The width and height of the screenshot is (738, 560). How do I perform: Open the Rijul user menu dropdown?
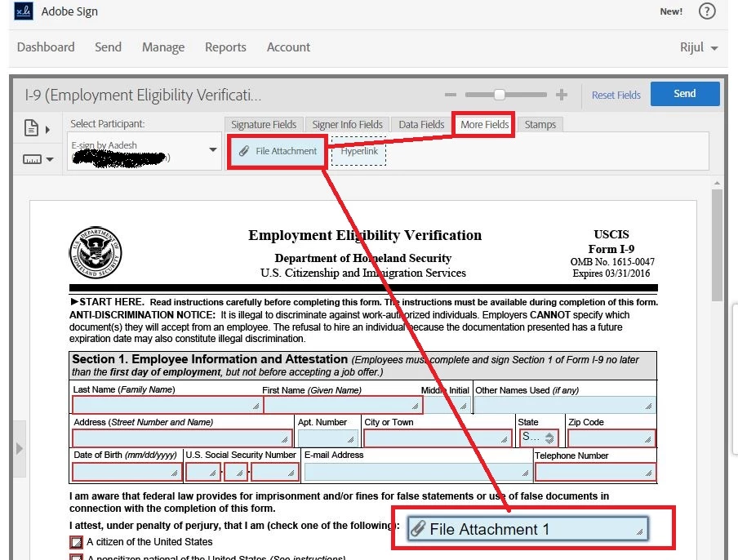point(699,47)
